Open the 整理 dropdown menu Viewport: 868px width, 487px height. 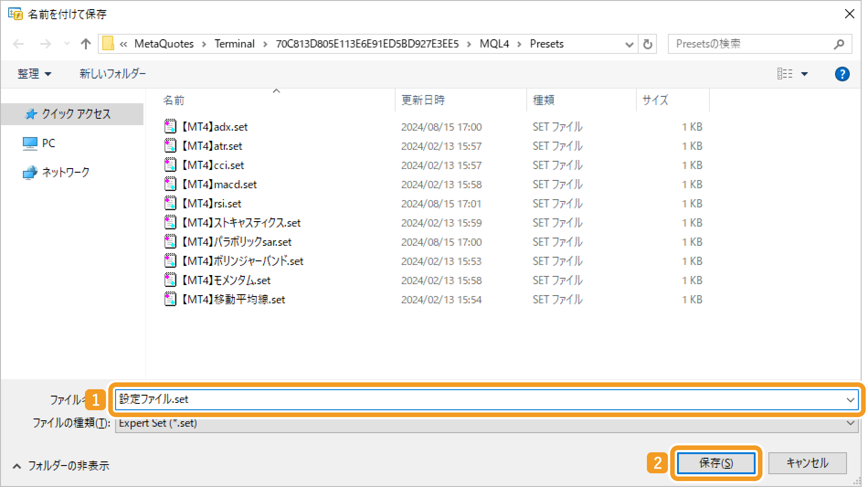coord(34,74)
